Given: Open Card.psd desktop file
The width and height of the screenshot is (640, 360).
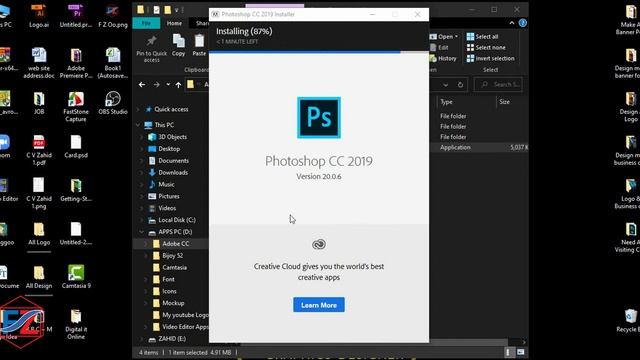Looking at the screenshot, I should tap(76, 147).
